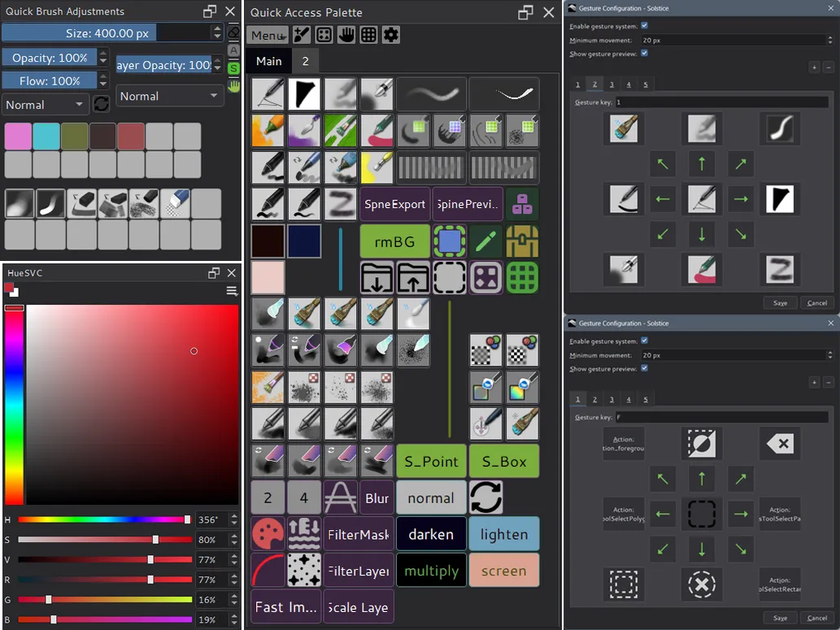Switch to palette tab 2
The width and height of the screenshot is (840, 630).
coord(306,61)
